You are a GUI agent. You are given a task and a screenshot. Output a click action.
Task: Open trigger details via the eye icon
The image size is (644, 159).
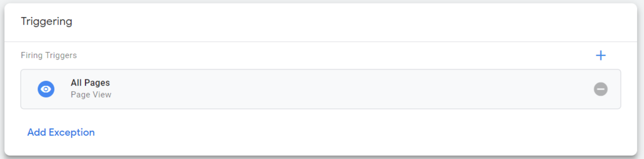pos(46,89)
